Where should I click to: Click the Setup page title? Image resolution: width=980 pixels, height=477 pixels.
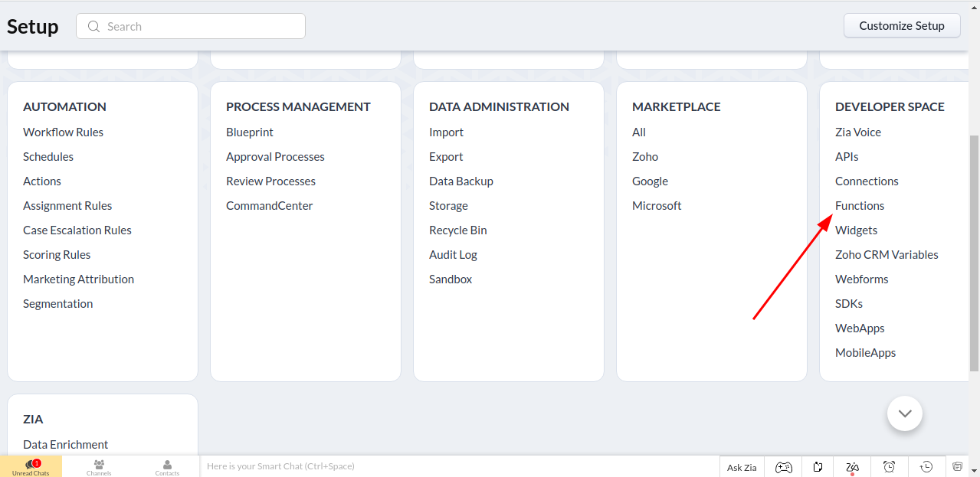point(33,26)
